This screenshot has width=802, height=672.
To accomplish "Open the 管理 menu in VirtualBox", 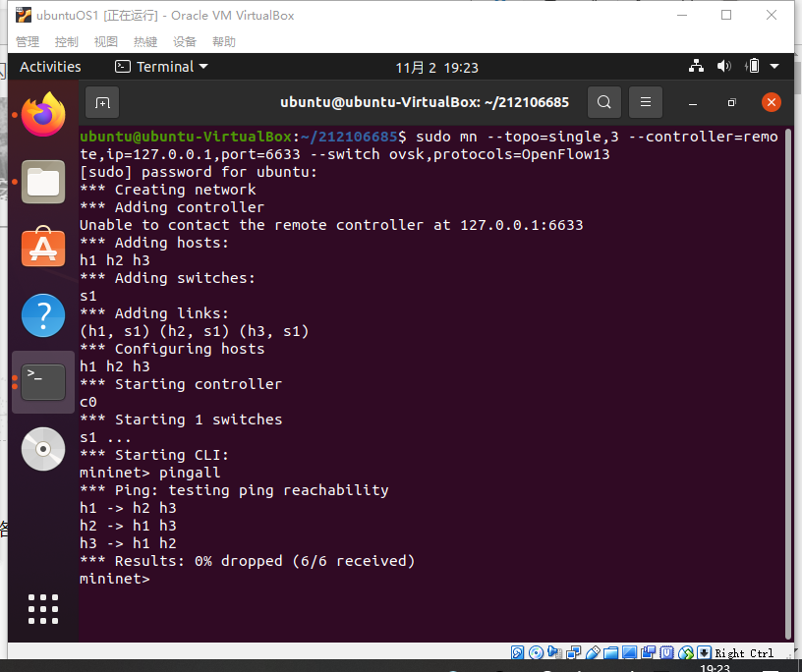I will [x=28, y=41].
